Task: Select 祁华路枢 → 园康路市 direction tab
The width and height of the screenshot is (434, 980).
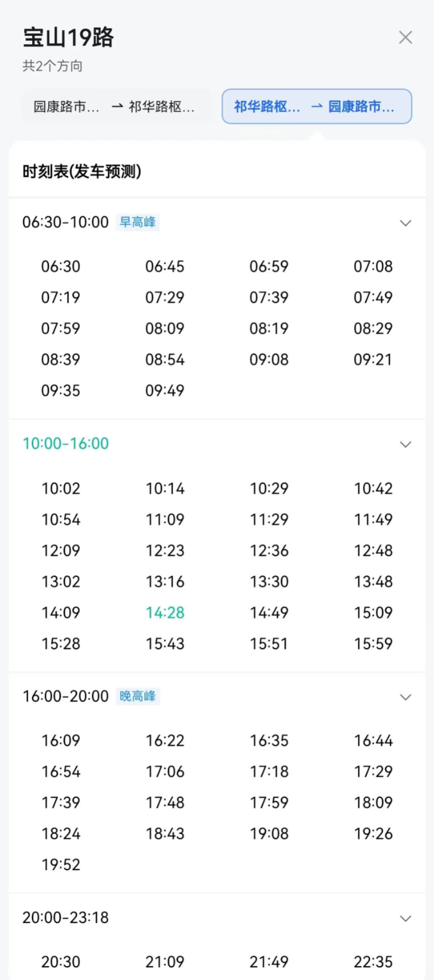Action: click(317, 107)
